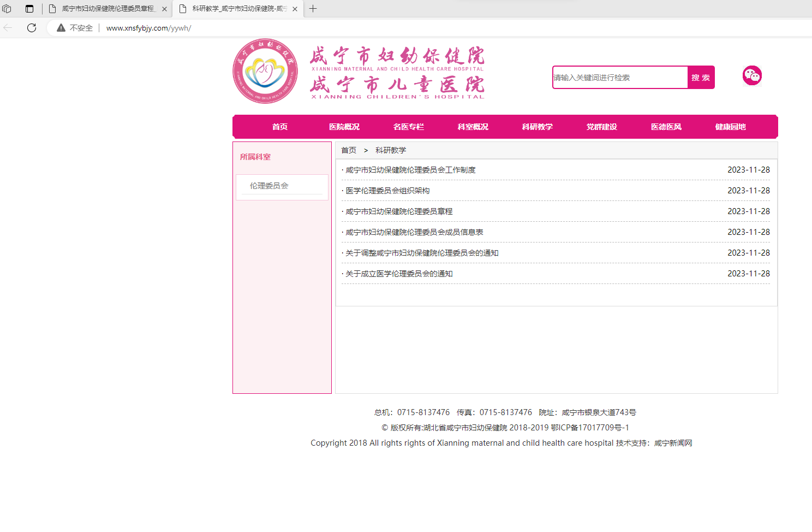This screenshot has width=812, height=532.
Task: Click the workspaces icon in browser
Action: tap(7, 9)
